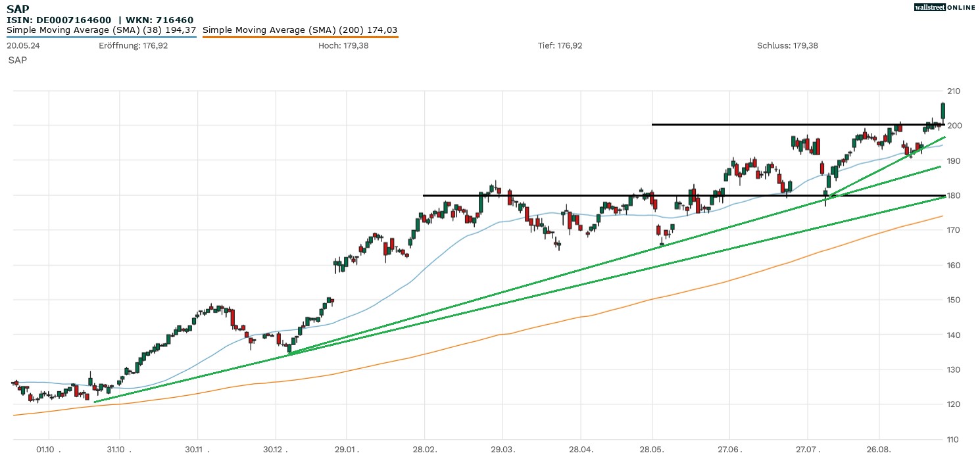980x453 pixels.
Task: Click the SAP chart title heading
Action: point(18,9)
